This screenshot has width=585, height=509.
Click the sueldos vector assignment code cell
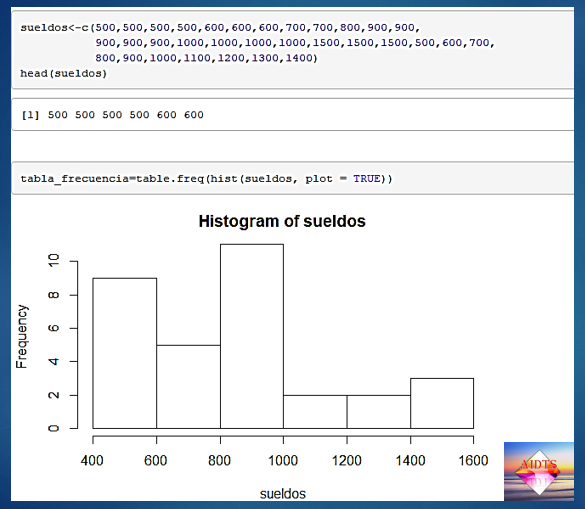pos(293,50)
